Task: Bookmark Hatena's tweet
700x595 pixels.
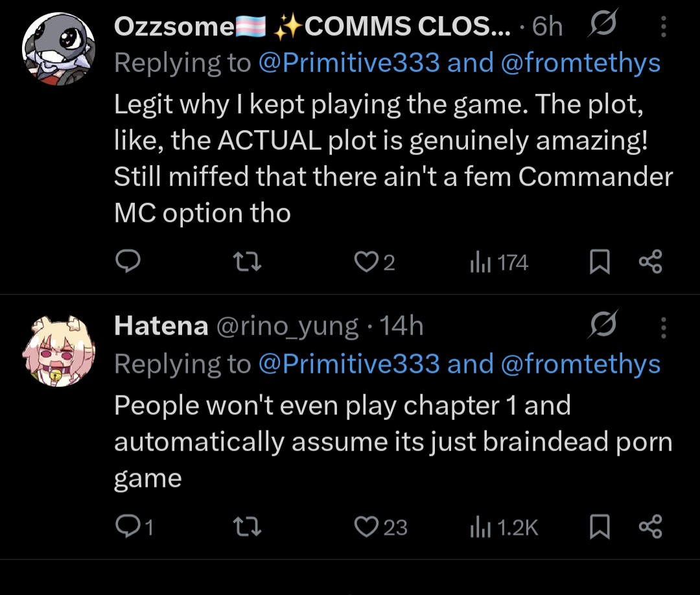Action: click(600, 527)
